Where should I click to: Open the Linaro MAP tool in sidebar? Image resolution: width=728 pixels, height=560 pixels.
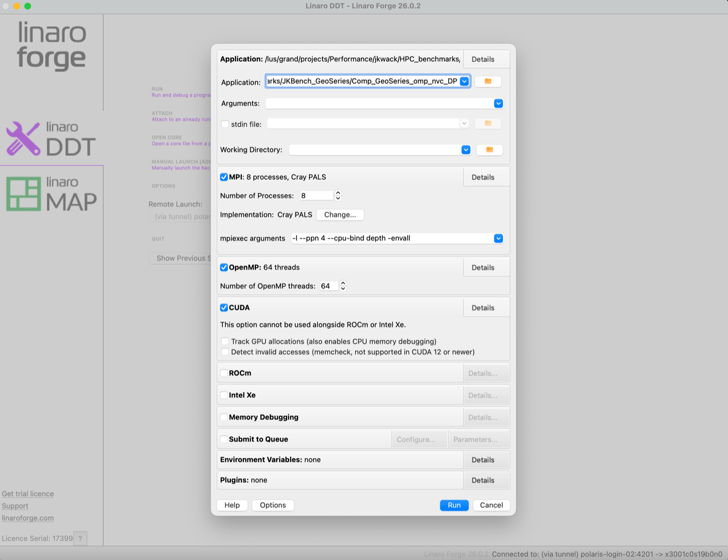pos(51,194)
